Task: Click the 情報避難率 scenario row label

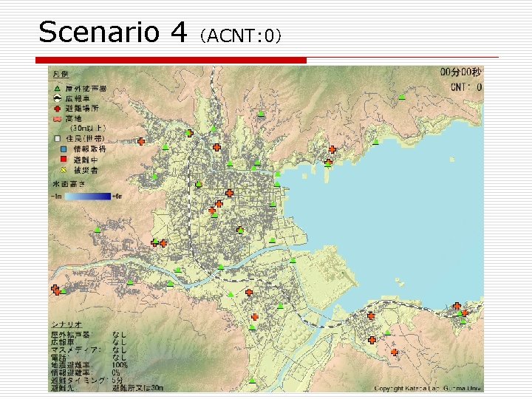Action: (x=71, y=372)
